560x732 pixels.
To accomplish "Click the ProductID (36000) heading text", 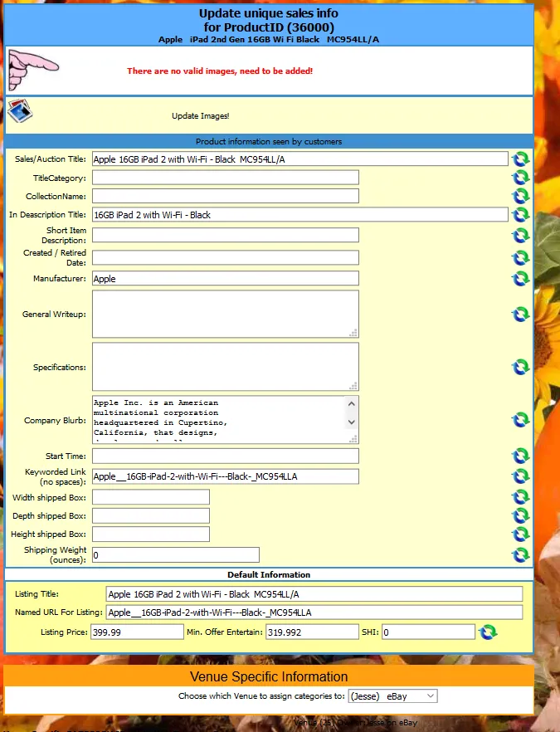I will (269, 27).
